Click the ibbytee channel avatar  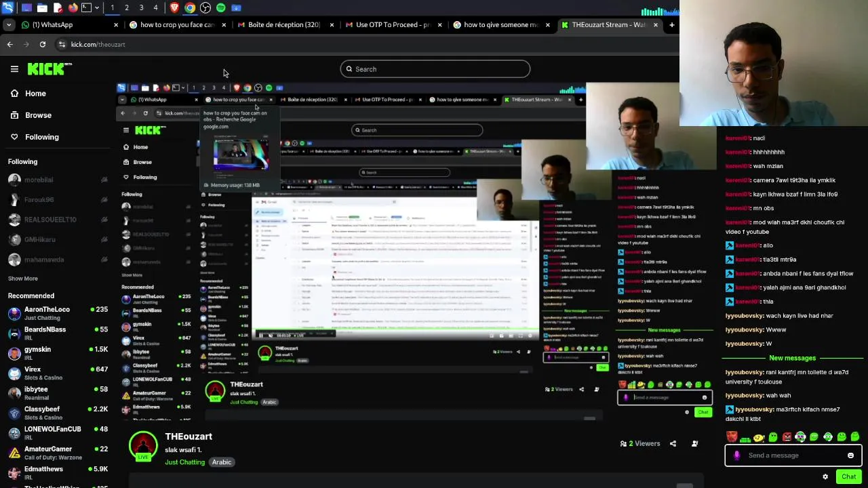tap(14, 393)
